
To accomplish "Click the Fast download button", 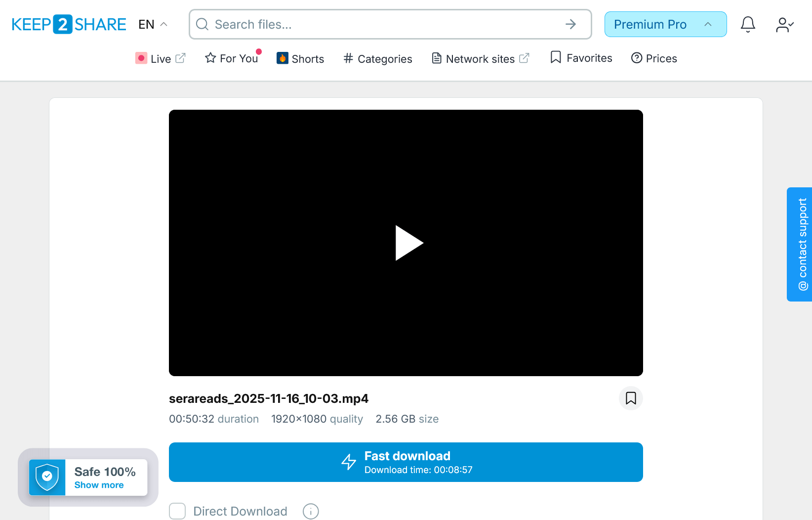I will pyautogui.click(x=406, y=462).
